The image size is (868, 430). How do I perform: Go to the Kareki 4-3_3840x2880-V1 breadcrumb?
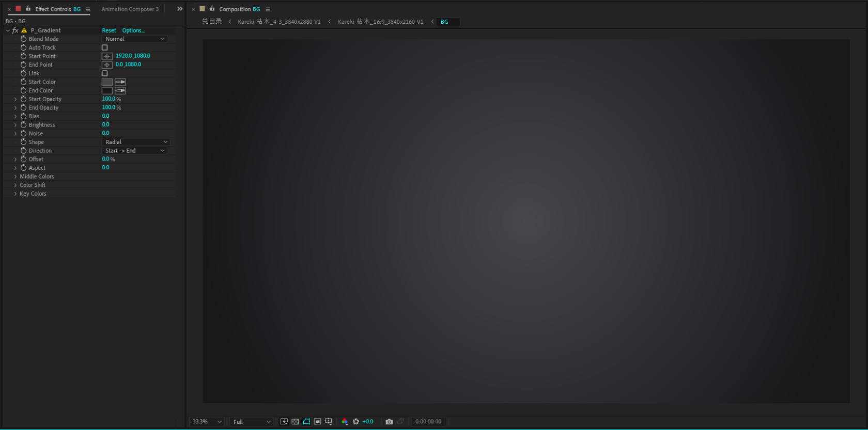click(x=279, y=22)
